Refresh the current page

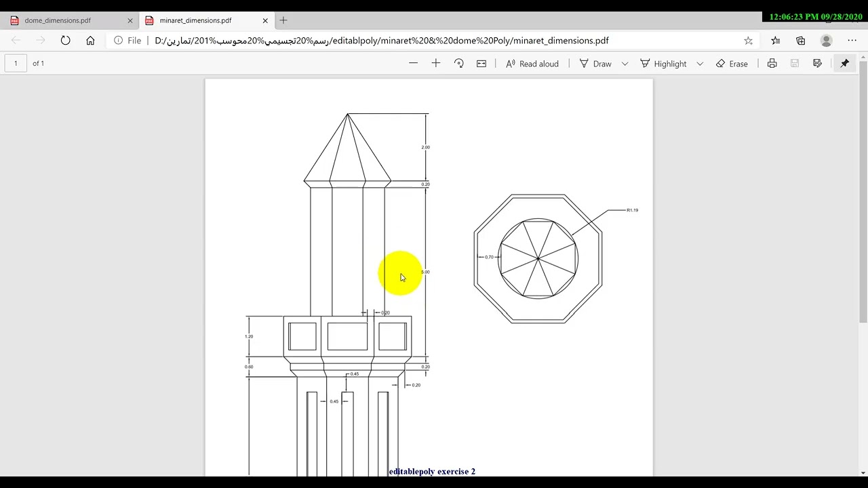(x=65, y=41)
